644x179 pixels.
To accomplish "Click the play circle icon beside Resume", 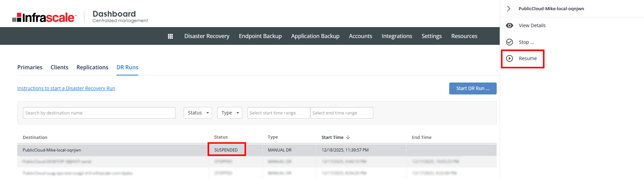I will pyautogui.click(x=509, y=58).
